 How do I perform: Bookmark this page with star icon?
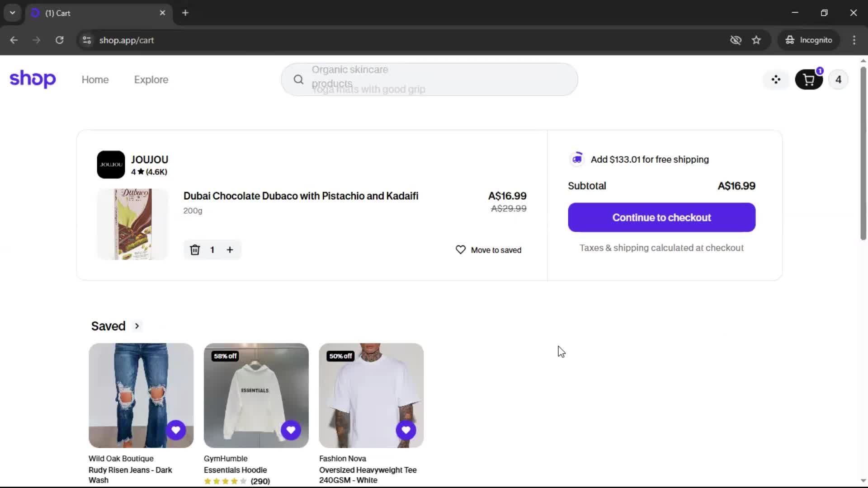tap(756, 40)
